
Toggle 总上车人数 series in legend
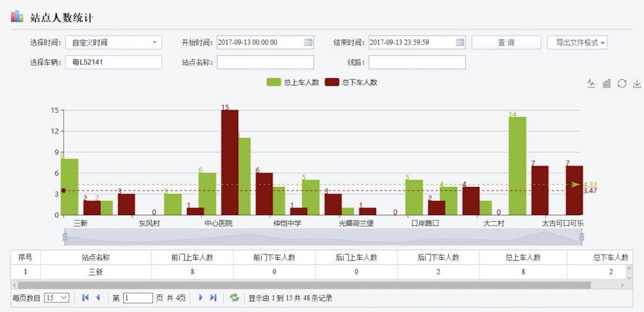293,83
